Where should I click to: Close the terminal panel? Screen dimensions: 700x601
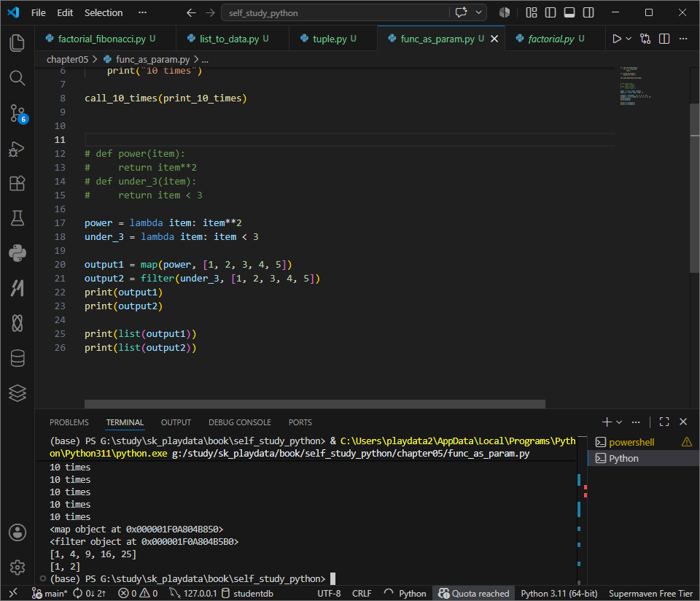[683, 422]
